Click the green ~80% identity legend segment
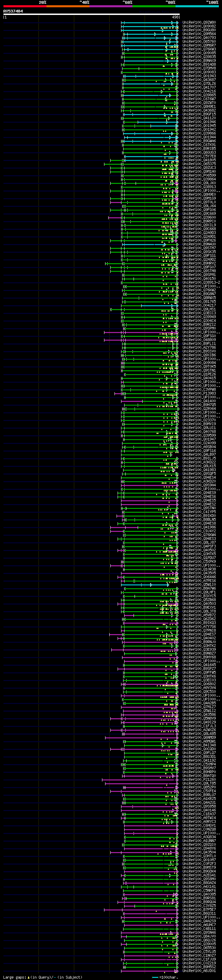222x980 pixels. [154, 6]
